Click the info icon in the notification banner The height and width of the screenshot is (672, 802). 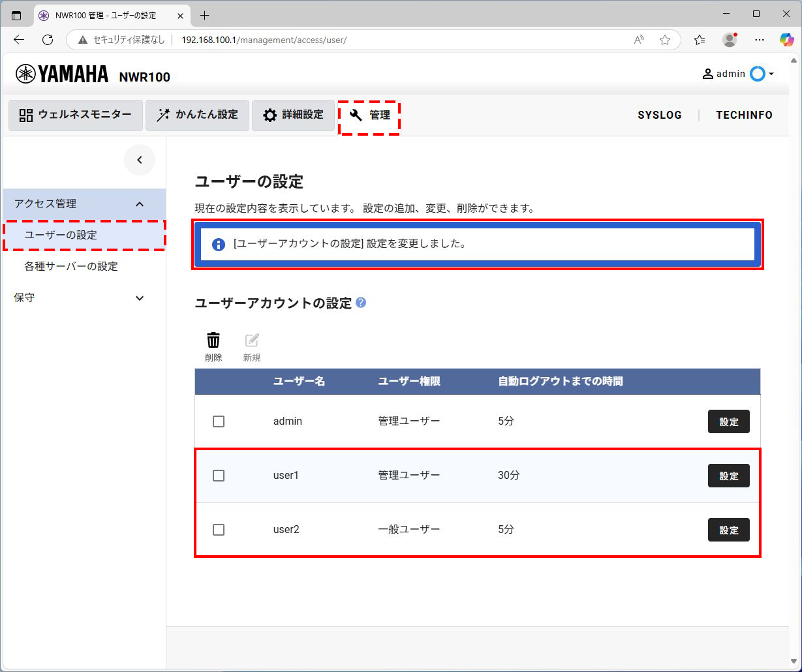218,245
